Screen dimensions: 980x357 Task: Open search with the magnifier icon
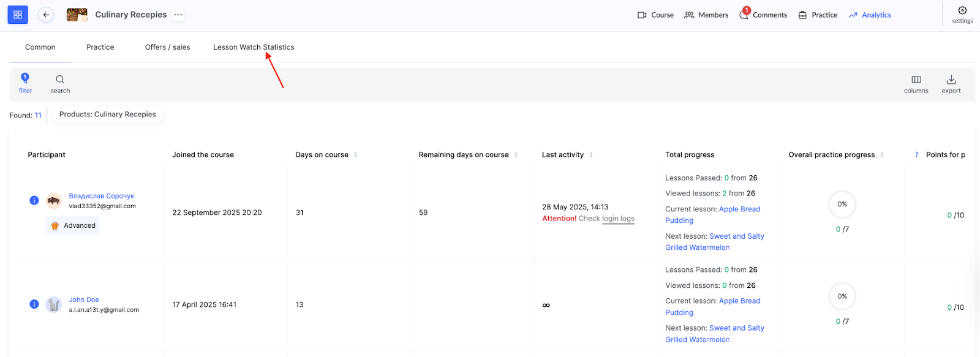[60, 80]
